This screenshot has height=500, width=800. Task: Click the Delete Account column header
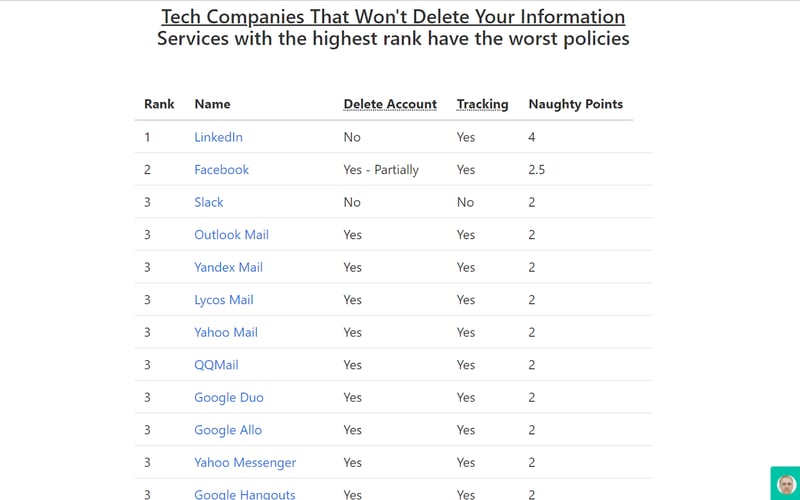[x=390, y=104]
